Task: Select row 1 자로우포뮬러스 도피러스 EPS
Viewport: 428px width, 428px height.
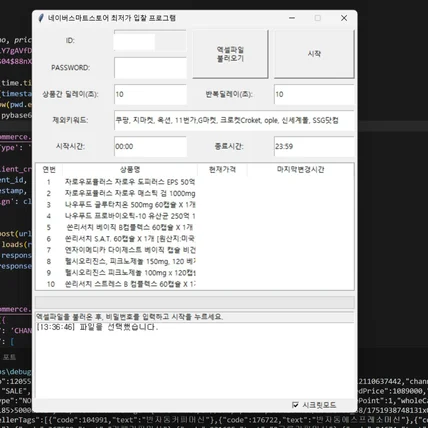Action: (x=195, y=182)
